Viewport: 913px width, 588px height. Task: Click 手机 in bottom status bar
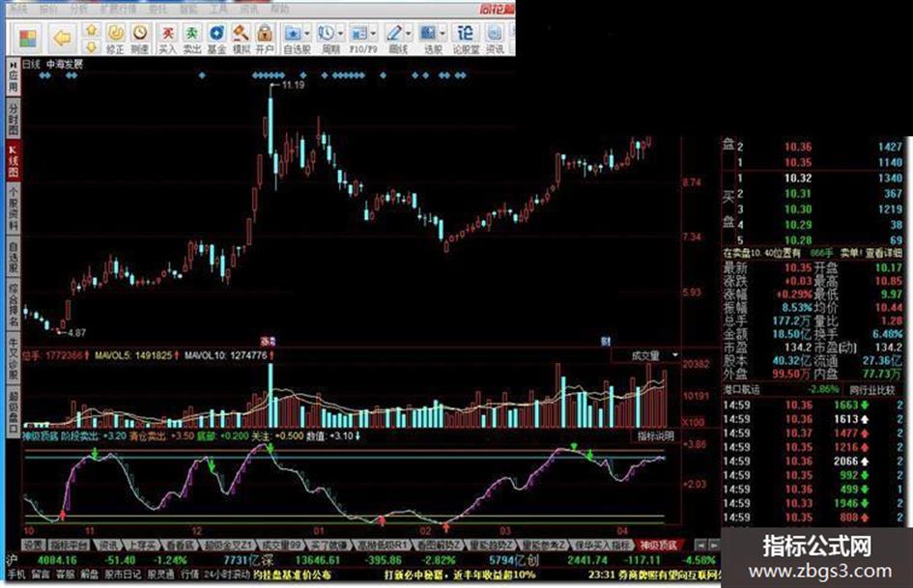click(15, 574)
